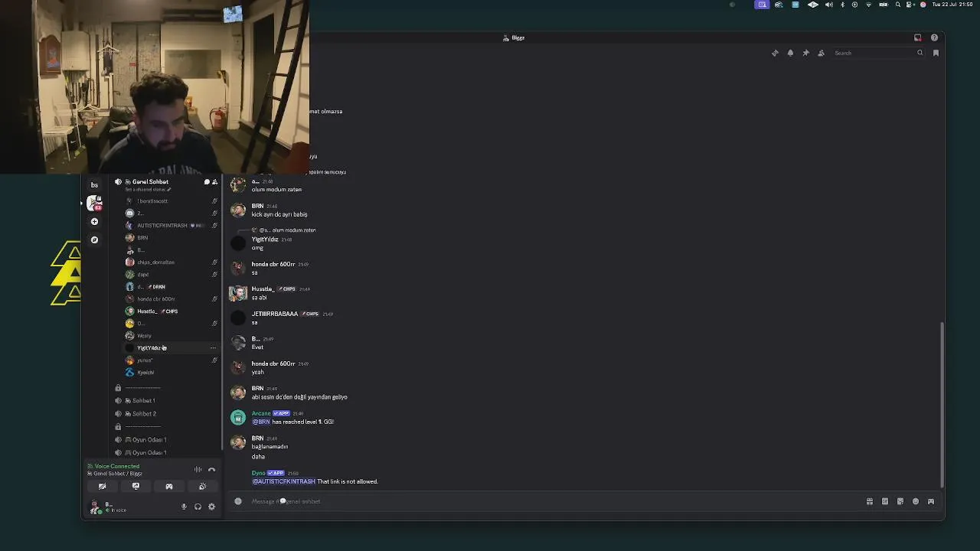Open macOS Bluetooth menu bar icon
The width and height of the screenshot is (980, 551).
(x=842, y=5)
